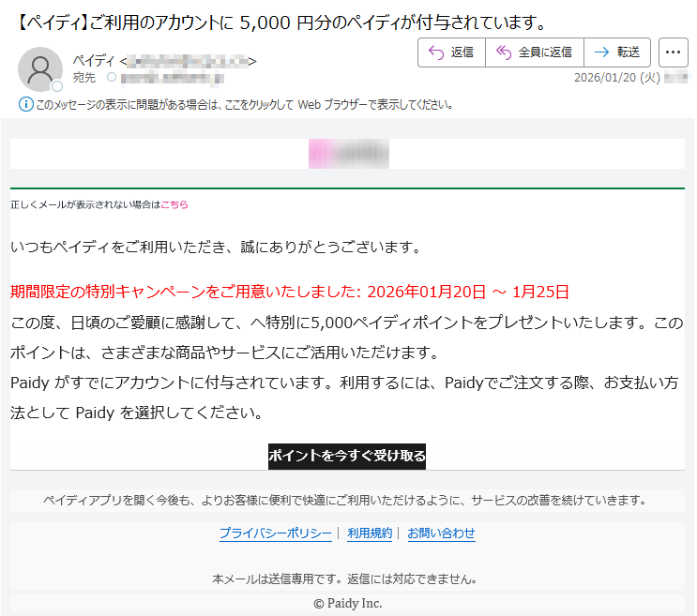Click the sender's profile avatar icon
Screen dimensions: 697x616
(x=40, y=68)
